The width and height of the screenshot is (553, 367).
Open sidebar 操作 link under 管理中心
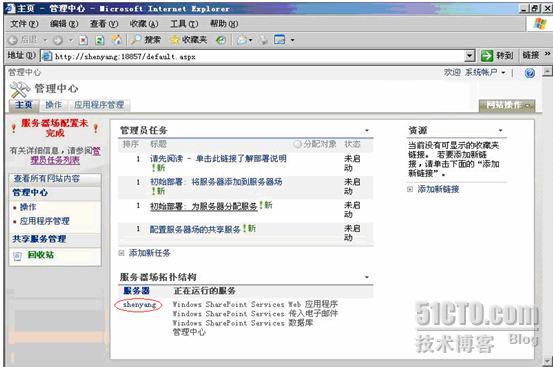(x=28, y=207)
